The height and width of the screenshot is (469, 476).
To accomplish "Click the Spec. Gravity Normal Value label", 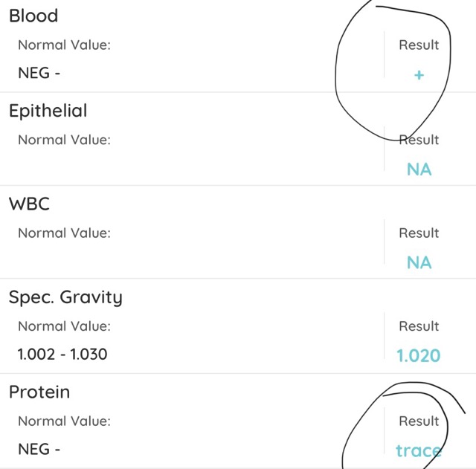I will point(65,326).
